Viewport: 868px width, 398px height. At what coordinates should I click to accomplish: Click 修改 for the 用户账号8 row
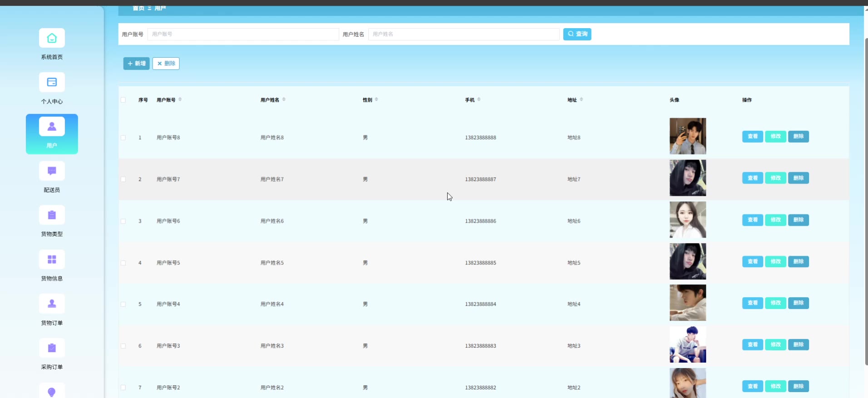click(x=775, y=136)
